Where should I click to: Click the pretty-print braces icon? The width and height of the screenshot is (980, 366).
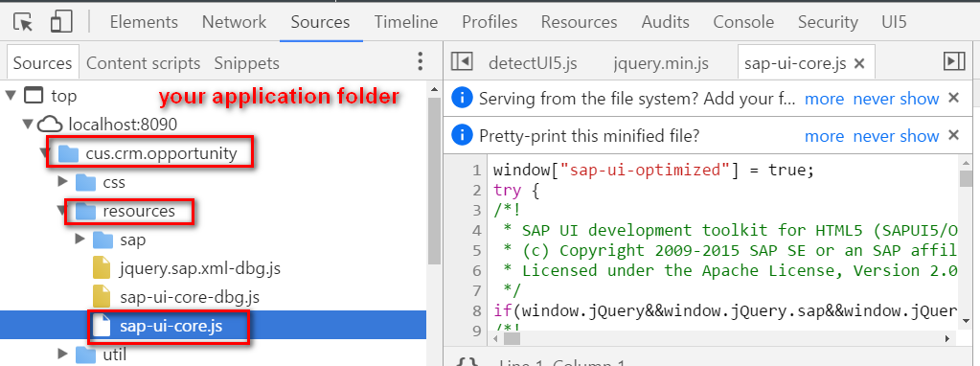(467, 361)
